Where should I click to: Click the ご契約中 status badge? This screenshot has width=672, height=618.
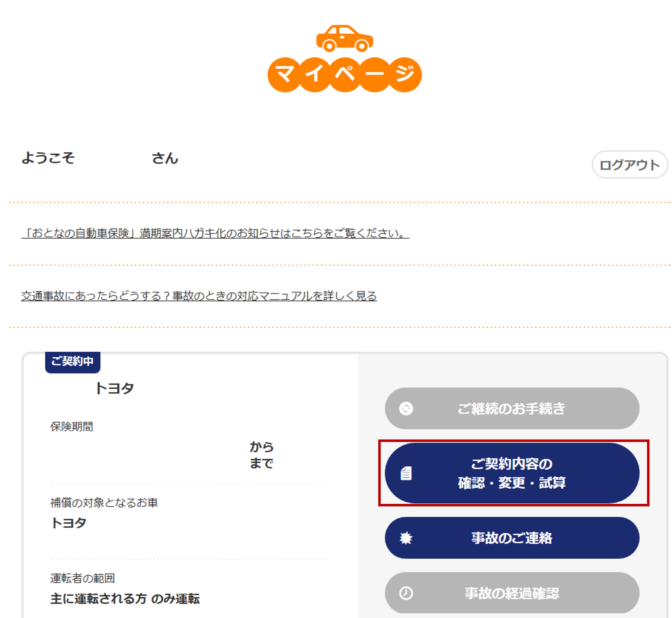point(73,361)
